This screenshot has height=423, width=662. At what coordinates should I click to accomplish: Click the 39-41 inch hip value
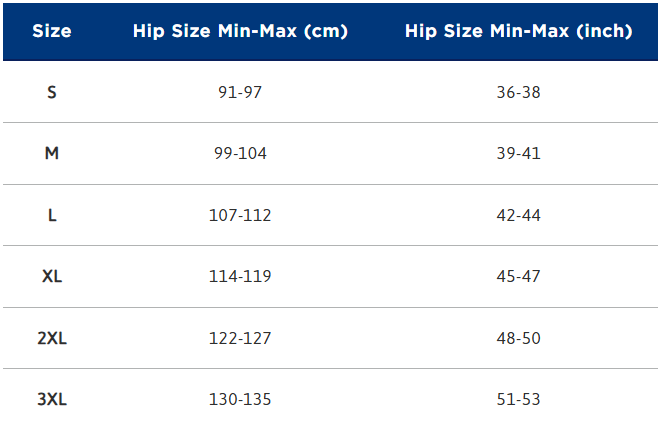(x=518, y=154)
